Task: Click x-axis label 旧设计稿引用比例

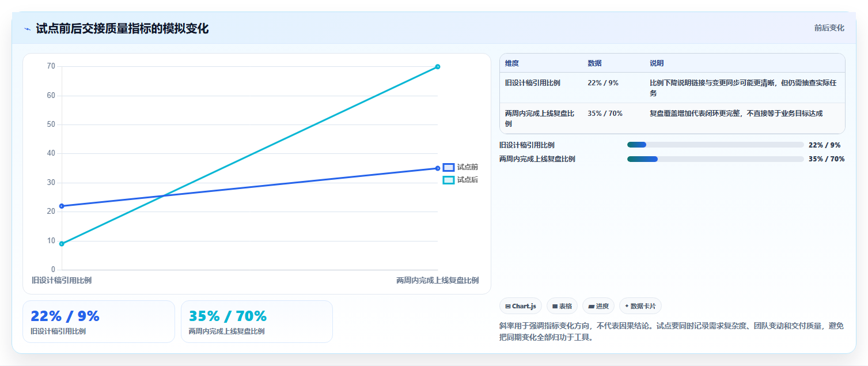Action: click(62, 281)
